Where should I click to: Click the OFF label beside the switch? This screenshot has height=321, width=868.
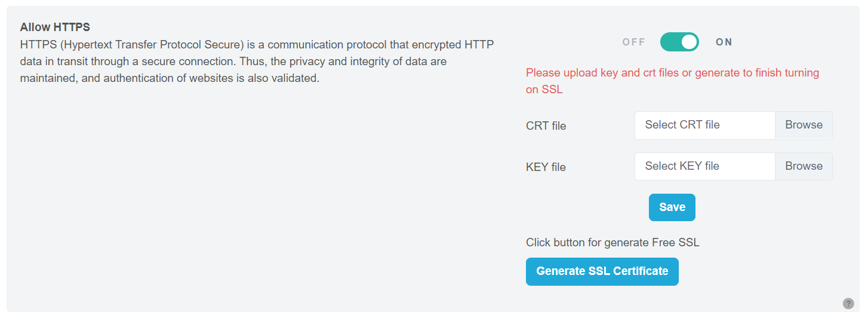(634, 42)
